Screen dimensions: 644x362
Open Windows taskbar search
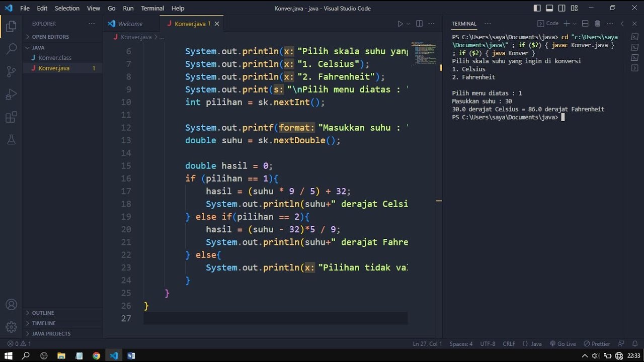[26, 355]
